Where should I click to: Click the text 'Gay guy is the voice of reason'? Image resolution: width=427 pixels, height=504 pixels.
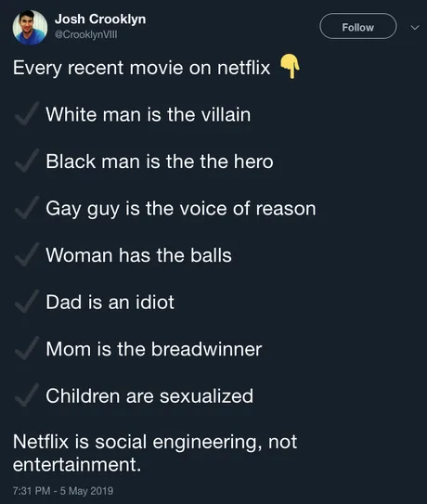181,209
